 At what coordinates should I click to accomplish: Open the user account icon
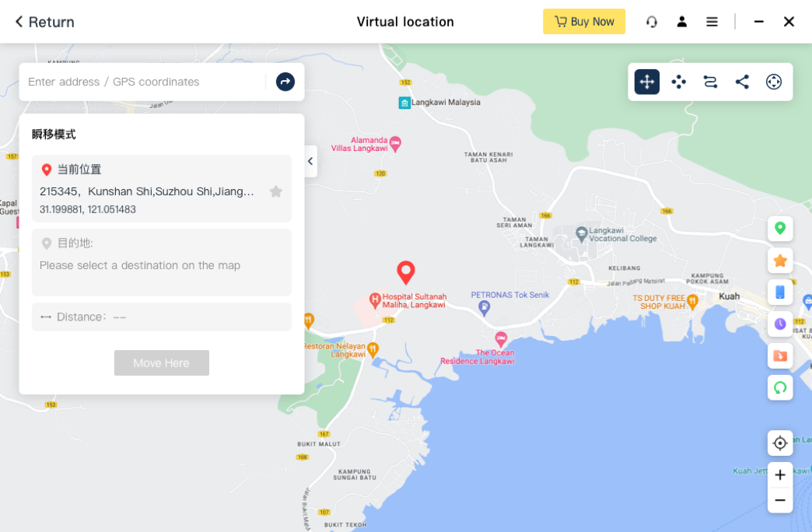click(x=682, y=22)
